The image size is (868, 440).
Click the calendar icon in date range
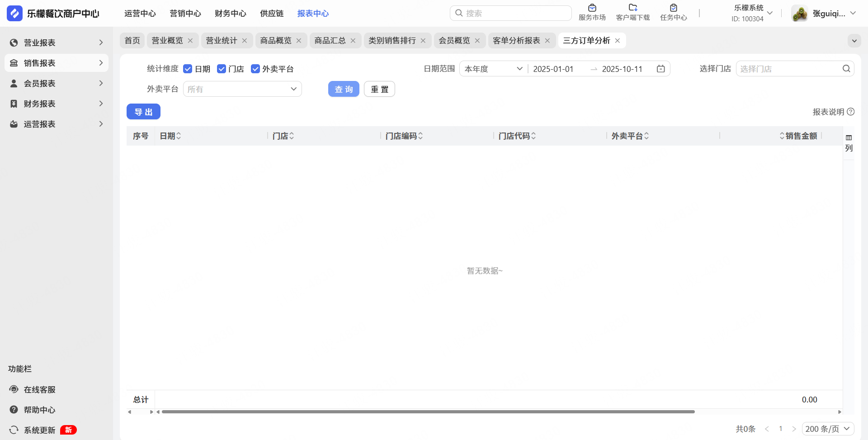tap(660, 69)
